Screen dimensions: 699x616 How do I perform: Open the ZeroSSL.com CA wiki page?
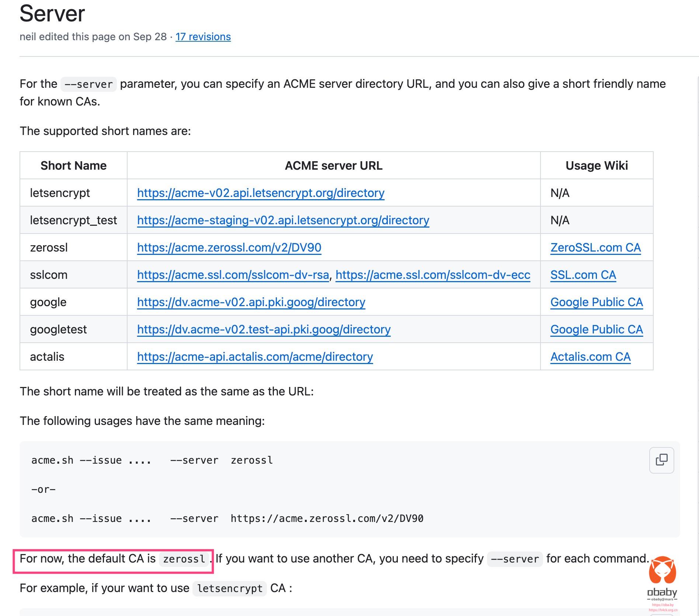(x=595, y=248)
